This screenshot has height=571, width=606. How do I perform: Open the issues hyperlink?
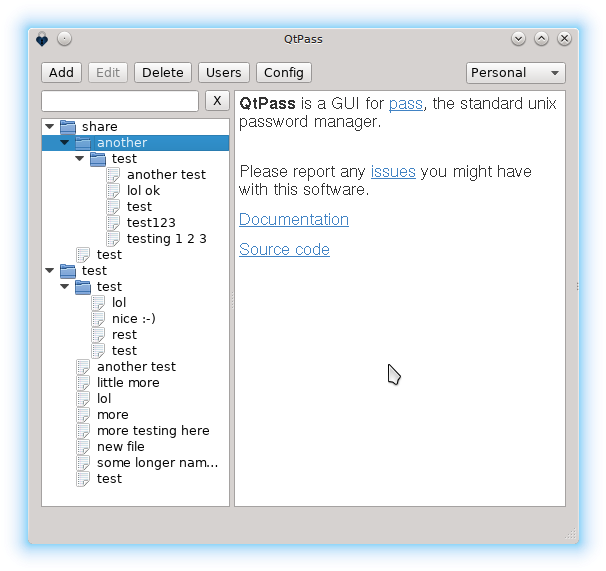click(x=393, y=172)
